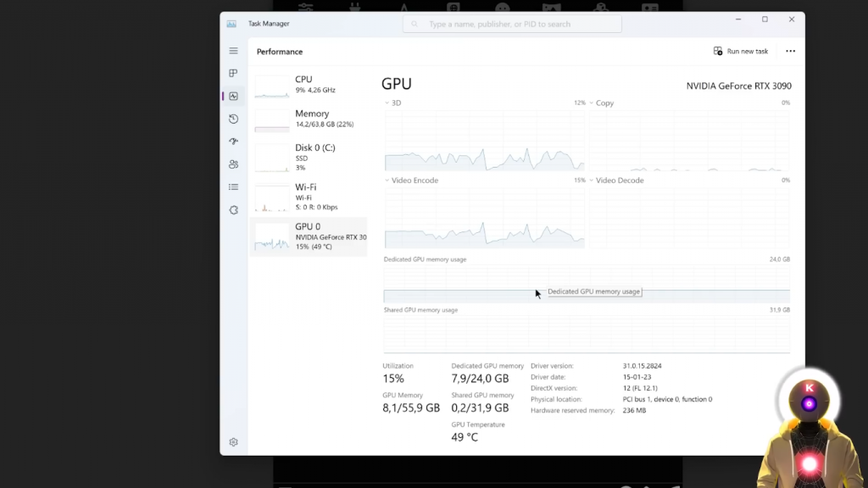
Task: Click the Dedicated GPU memory usage graph
Action: click(x=587, y=283)
